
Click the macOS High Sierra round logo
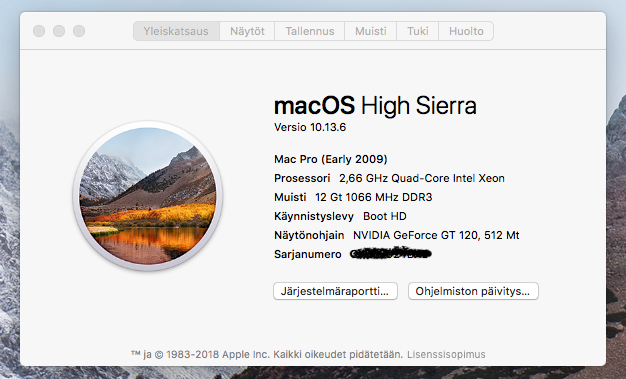(148, 196)
